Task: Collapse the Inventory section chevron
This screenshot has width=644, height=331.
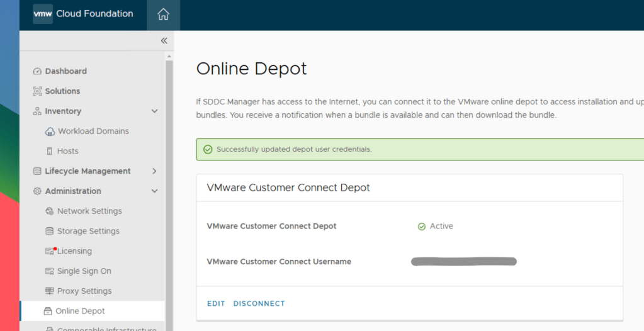Action: (x=155, y=111)
